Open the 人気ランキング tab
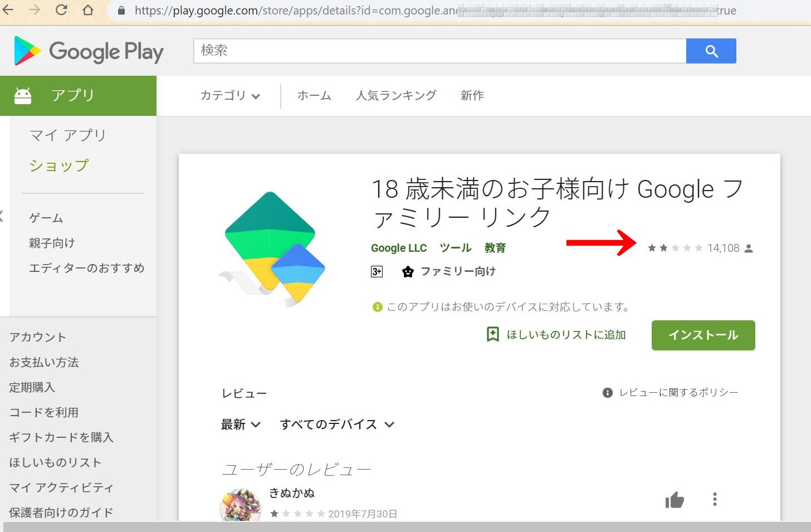 (x=396, y=96)
